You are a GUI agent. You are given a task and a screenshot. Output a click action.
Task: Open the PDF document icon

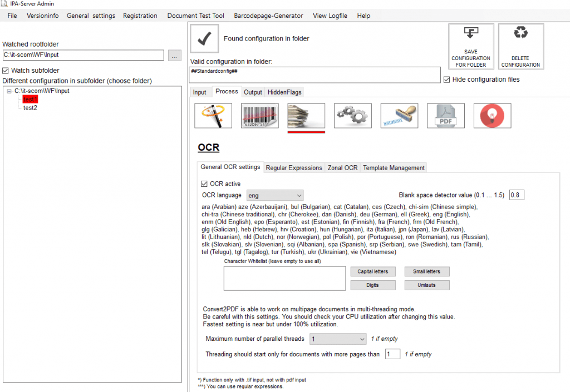click(x=446, y=116)
